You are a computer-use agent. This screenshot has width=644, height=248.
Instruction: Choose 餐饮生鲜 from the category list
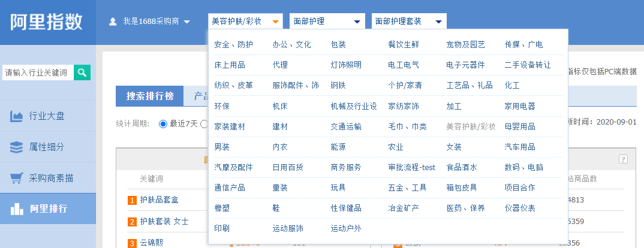tap(404, 45)
